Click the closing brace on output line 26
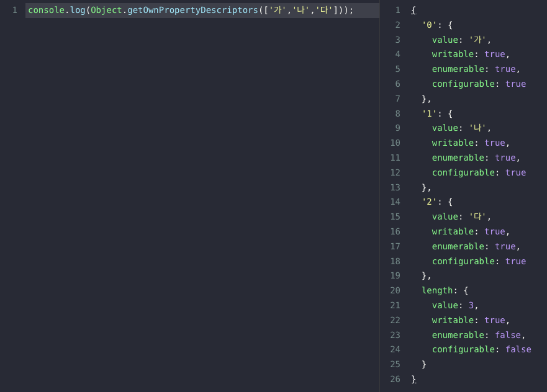This screenshot has height=392, width=547. pyautogui.click(x=414, y=379)
